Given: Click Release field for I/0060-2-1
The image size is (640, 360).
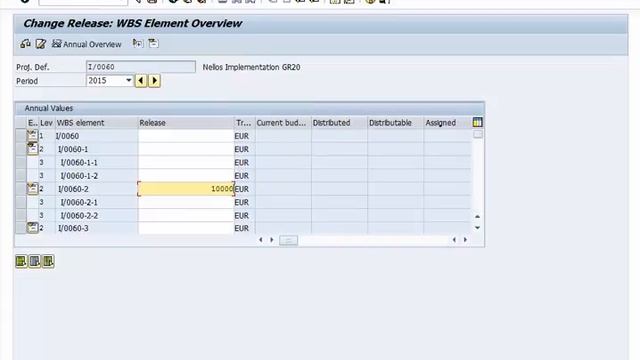Looking at the screenshot, I should [186, 202].
